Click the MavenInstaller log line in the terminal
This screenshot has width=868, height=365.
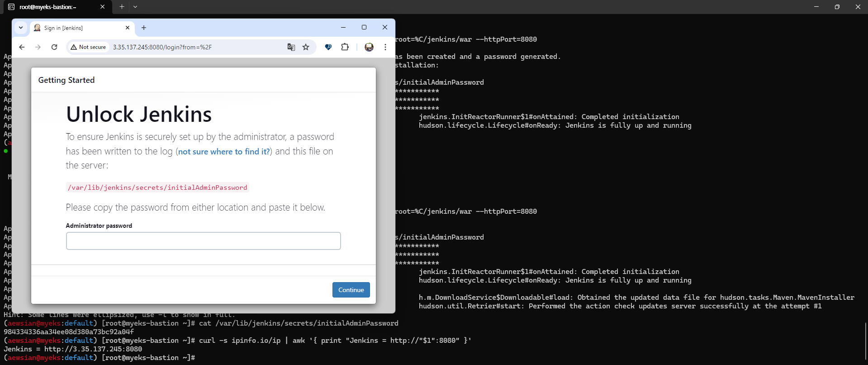click(636, 298)
